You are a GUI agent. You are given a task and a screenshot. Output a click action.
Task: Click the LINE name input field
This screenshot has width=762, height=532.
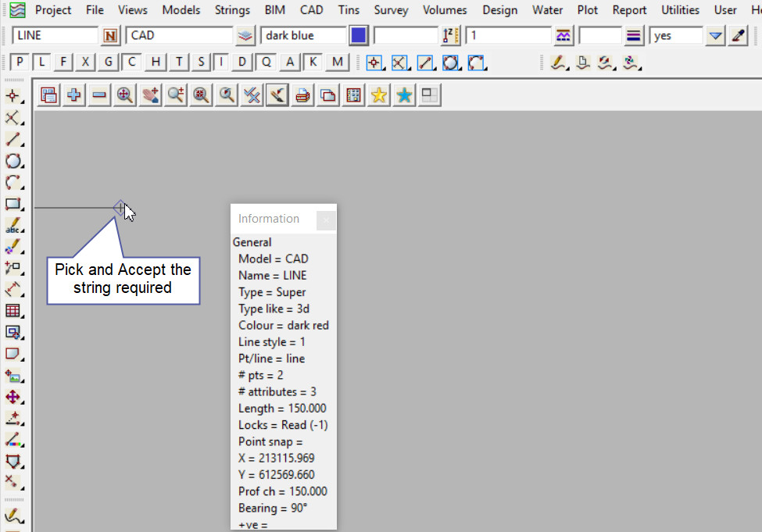(x=55, y=36)
